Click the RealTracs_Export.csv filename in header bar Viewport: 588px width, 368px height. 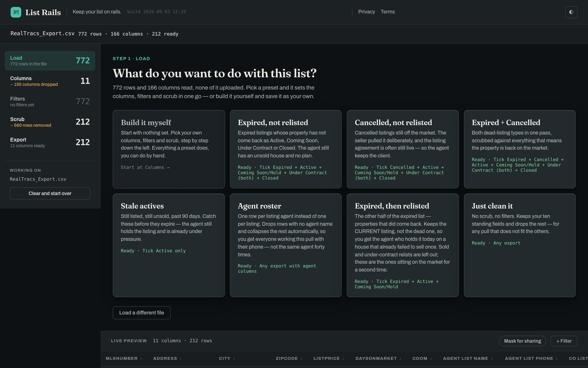click(x=42, y=34)
